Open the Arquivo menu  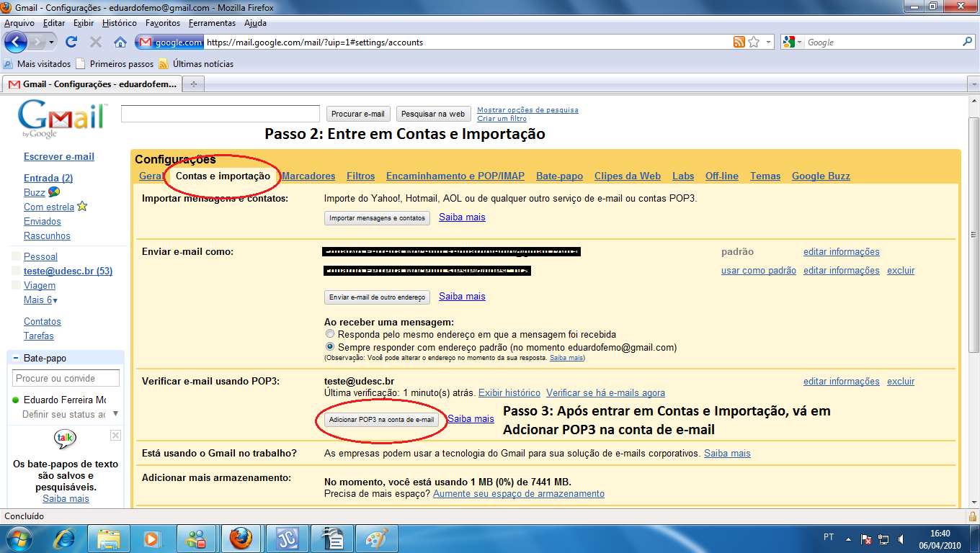pyautogui.click(x=19, y=23)
